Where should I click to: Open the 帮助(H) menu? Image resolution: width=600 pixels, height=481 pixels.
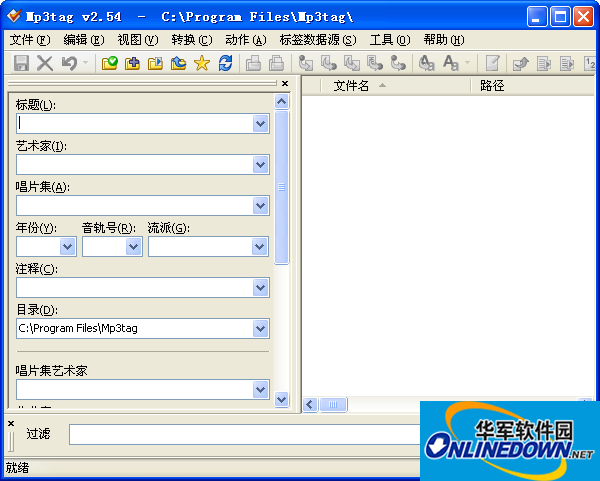pos(444,39)
